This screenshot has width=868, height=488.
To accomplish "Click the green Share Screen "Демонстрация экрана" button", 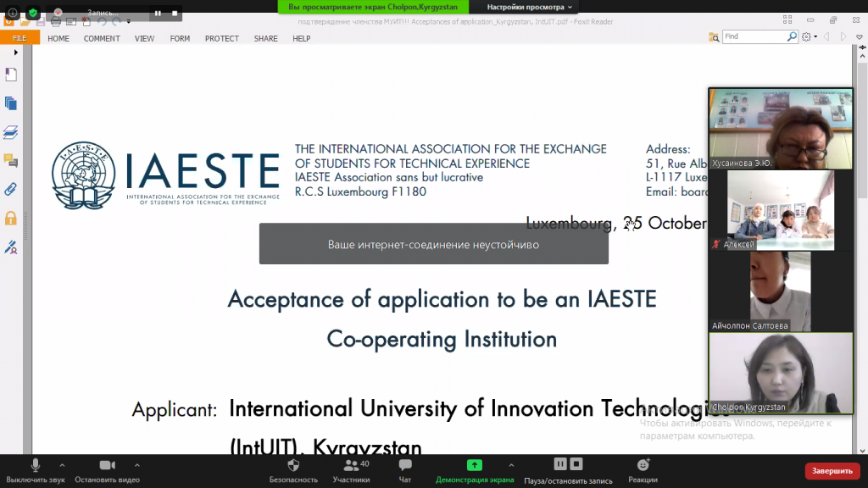I will [475, 471].
